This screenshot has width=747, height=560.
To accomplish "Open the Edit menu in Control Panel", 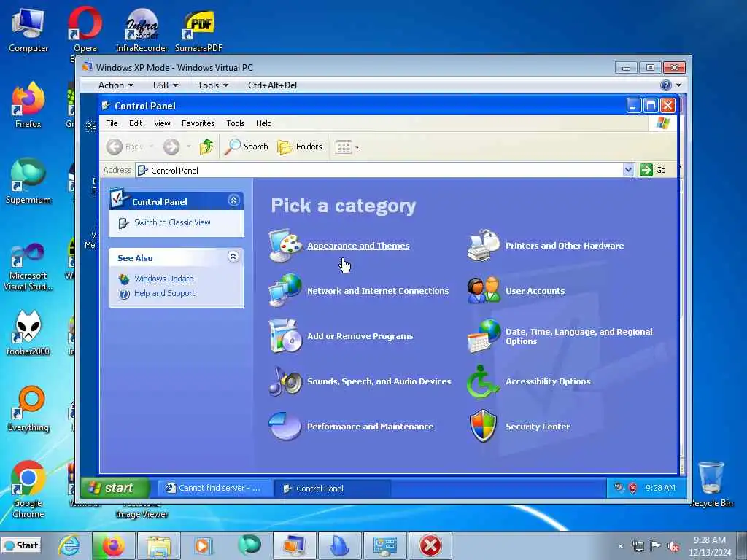I will [136, 123].
